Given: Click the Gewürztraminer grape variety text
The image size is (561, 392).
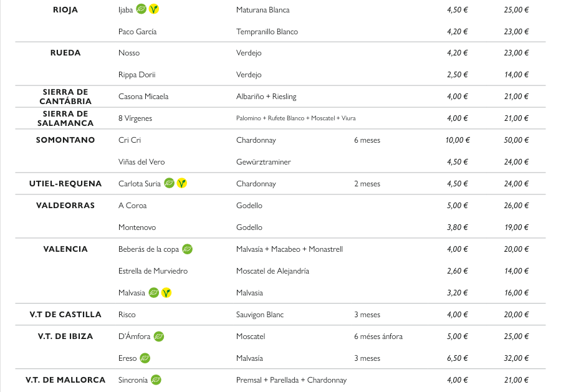Looking at the screenshot, I should coord(263,162).
